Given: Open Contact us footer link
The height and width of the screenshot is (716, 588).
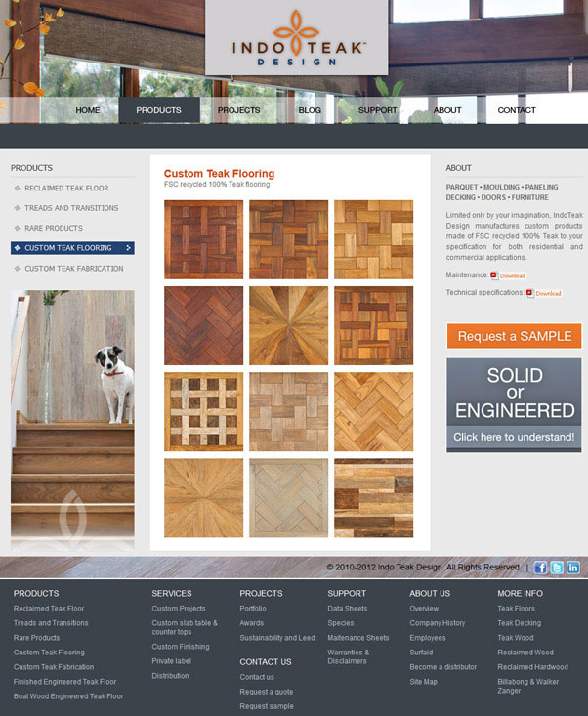Looking at the screenshot, I should point(257,677).
